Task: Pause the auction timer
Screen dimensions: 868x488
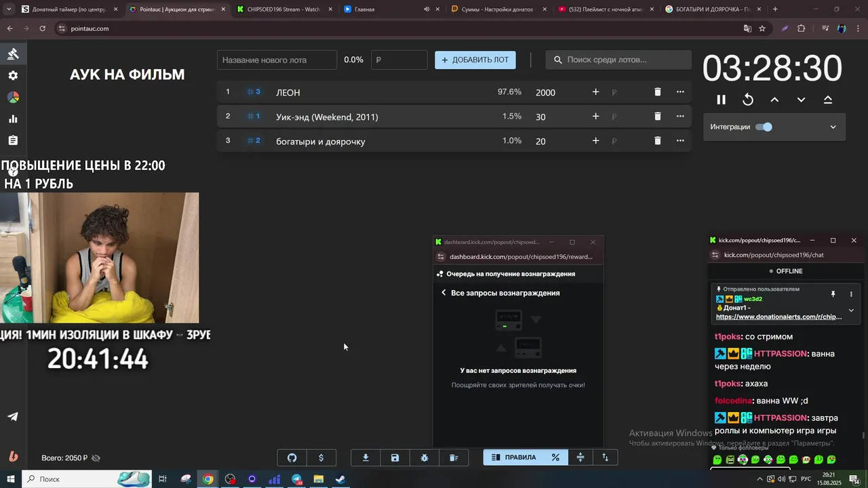Action: click(722, 100)
